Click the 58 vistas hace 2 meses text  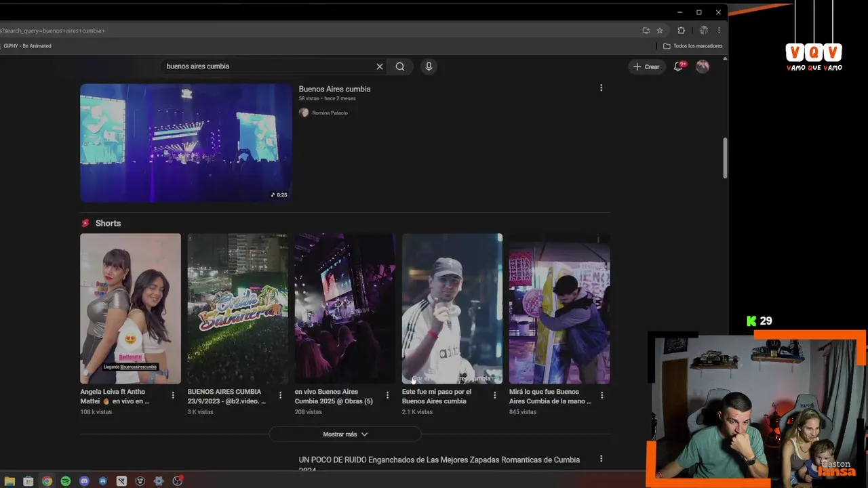[x=327, y=98]
